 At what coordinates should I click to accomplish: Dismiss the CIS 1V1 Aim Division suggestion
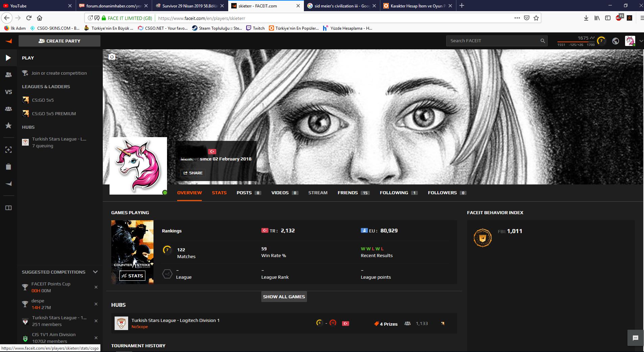coord(96,338)
